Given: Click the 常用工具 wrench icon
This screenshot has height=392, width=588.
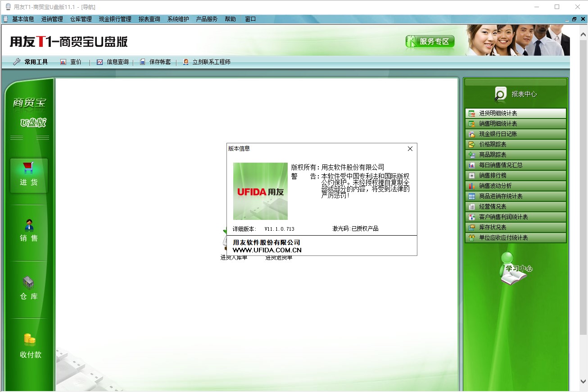Looking at the screenshot, I should point(17,62).
